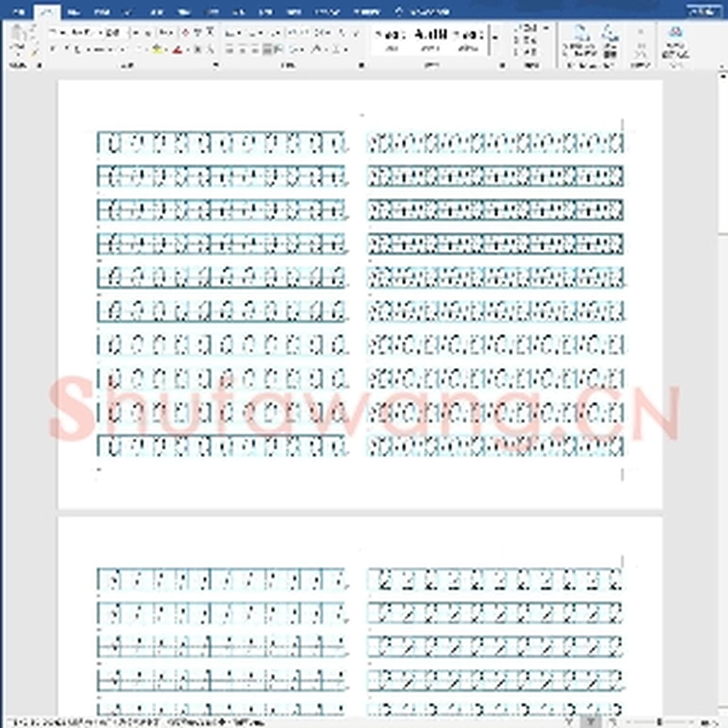This screenshot has height=728, width=728.
Task: Open the Clipboard pane launcher
Action: click(39, 65)
